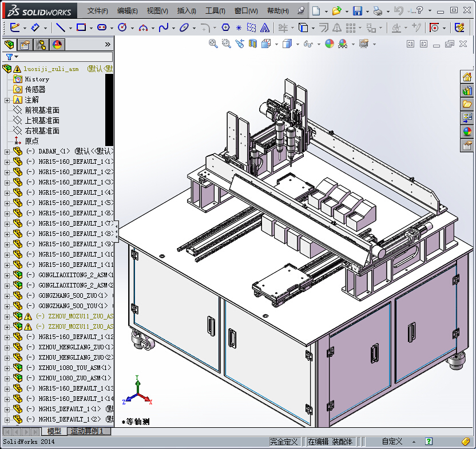Select the Straight Slot tool
The width and height of the screenshot is (476, 449).
[102, 27]
